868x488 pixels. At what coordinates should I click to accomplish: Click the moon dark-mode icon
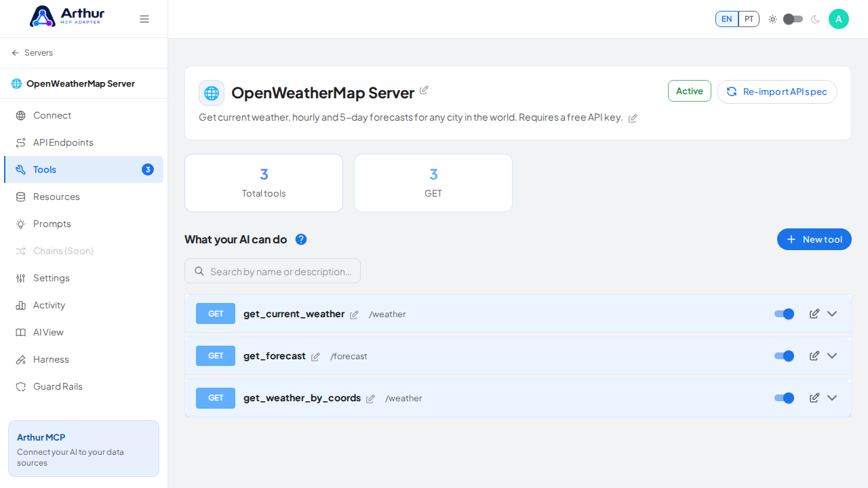coord(815,19)
